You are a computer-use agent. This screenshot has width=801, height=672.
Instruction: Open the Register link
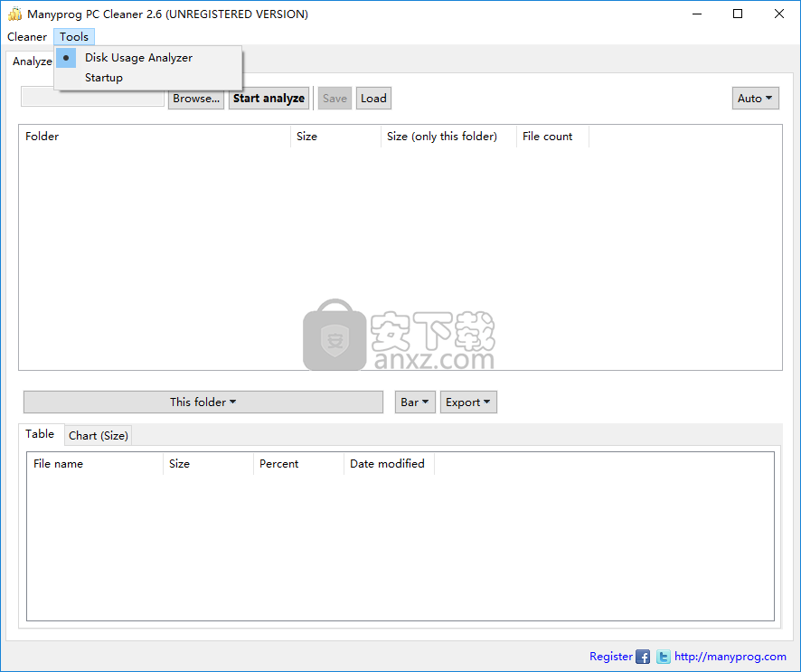pyautogui.click(x=611, y=657)
